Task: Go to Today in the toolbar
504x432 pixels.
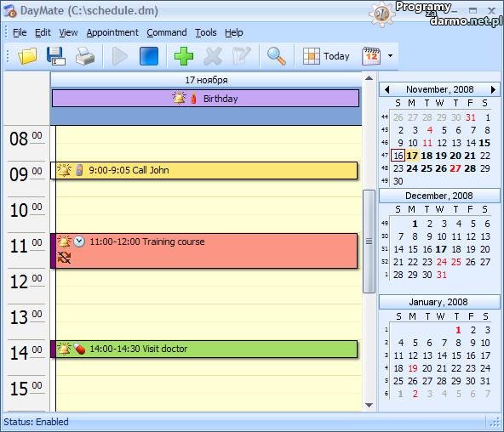Action: [x=326, y=56]
